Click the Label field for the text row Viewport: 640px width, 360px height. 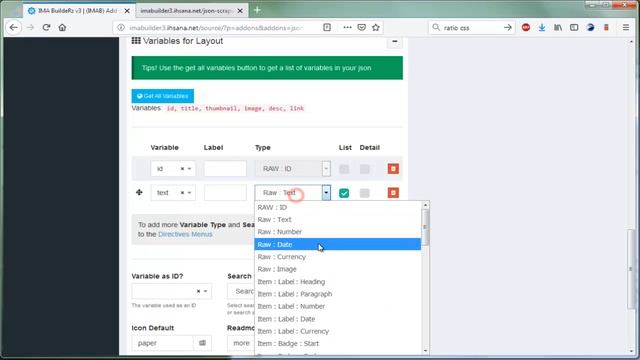point(225,193)
